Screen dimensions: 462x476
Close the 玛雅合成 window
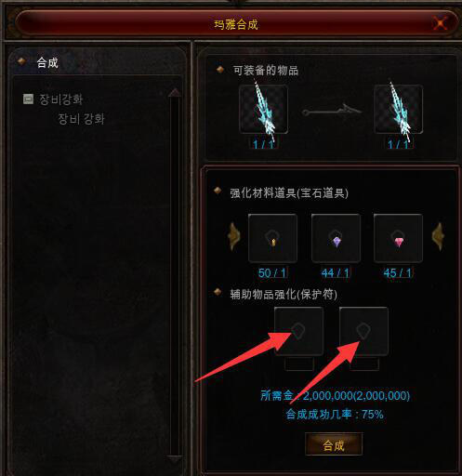tap(440, 23)
